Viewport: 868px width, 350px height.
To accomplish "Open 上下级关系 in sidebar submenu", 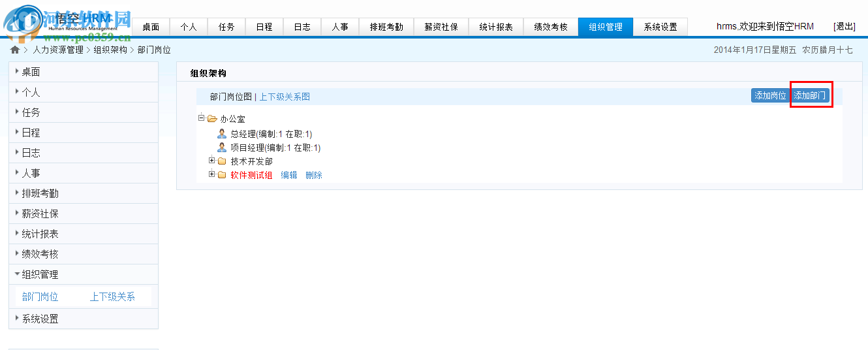I will click(112, 296).
